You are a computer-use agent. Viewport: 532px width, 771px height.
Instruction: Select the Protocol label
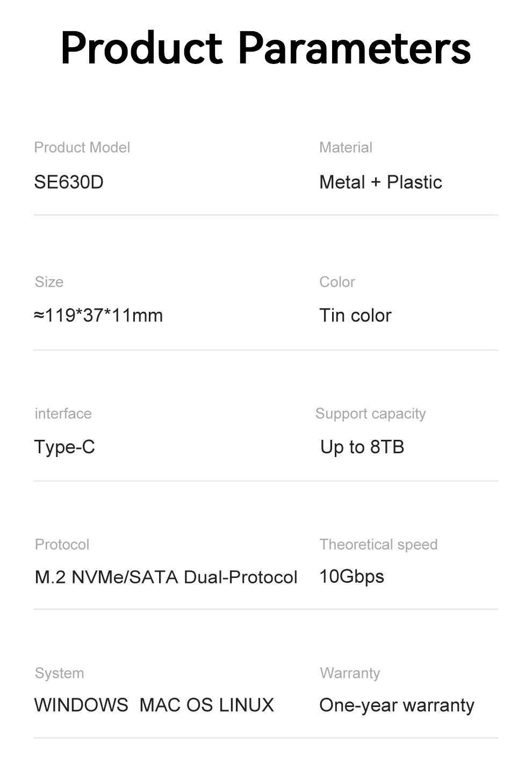(62, 544)
